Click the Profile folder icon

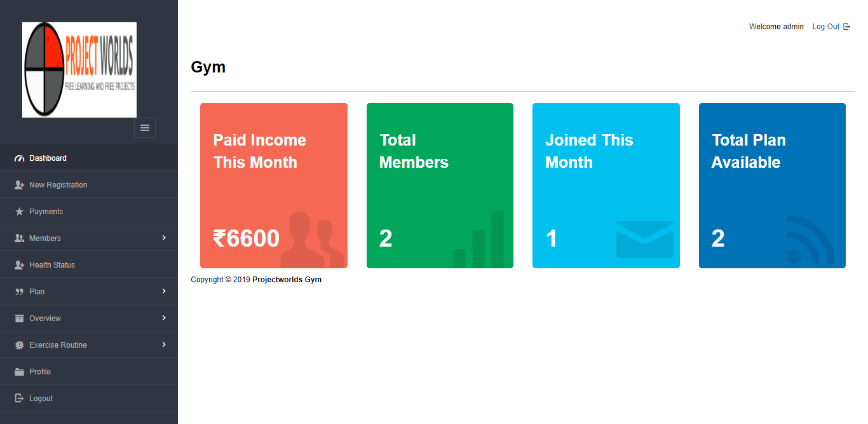coord(19,372)
